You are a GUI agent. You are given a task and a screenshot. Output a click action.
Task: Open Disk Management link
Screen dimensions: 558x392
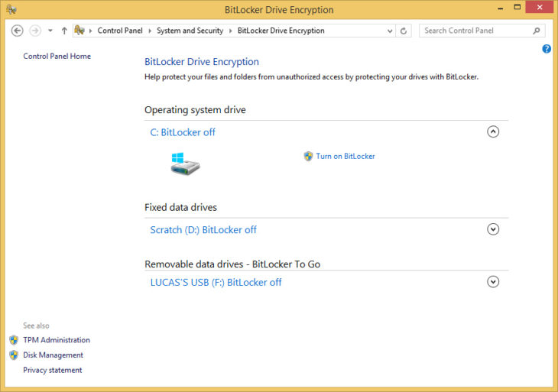[x=53, y=355]
